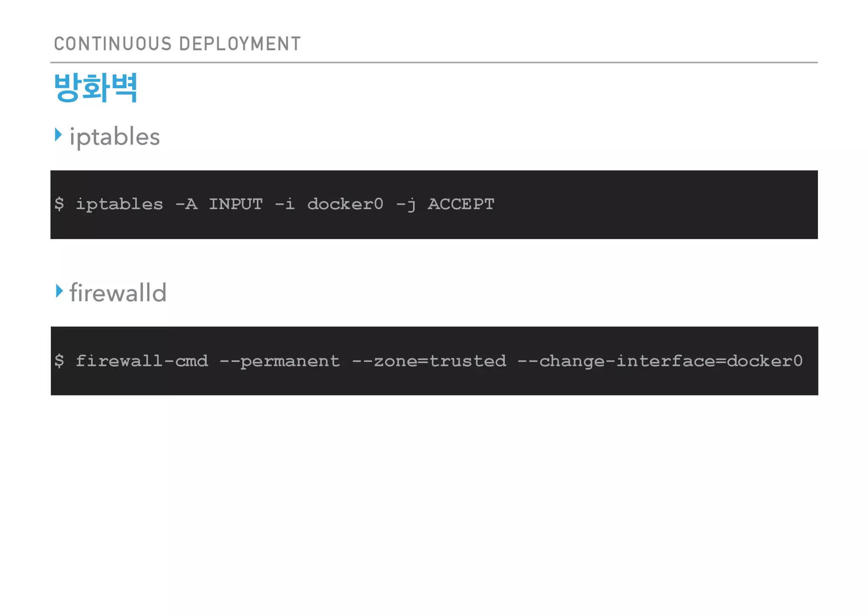Click the word INPUT in iptables command

pos(236,204)
